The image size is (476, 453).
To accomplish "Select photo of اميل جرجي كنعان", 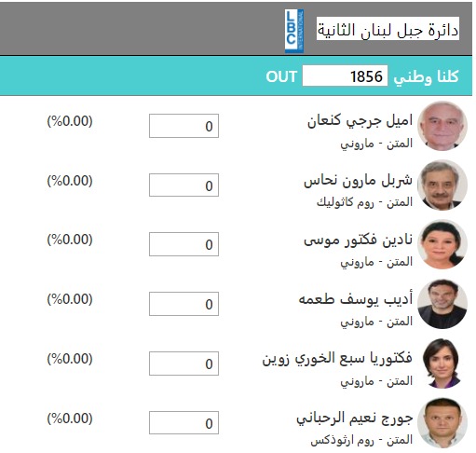I will click(442, 126).
